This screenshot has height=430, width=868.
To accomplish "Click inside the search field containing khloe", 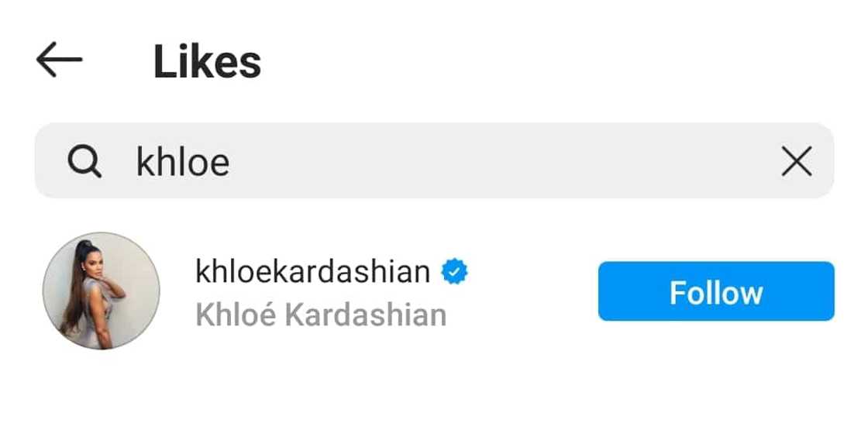I will (434, 161).
